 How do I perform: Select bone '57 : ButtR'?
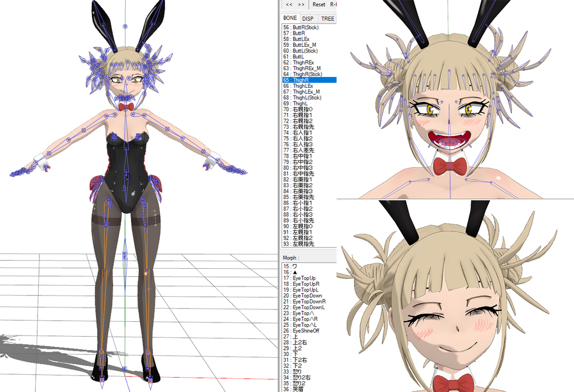click(x=310, y=33)
